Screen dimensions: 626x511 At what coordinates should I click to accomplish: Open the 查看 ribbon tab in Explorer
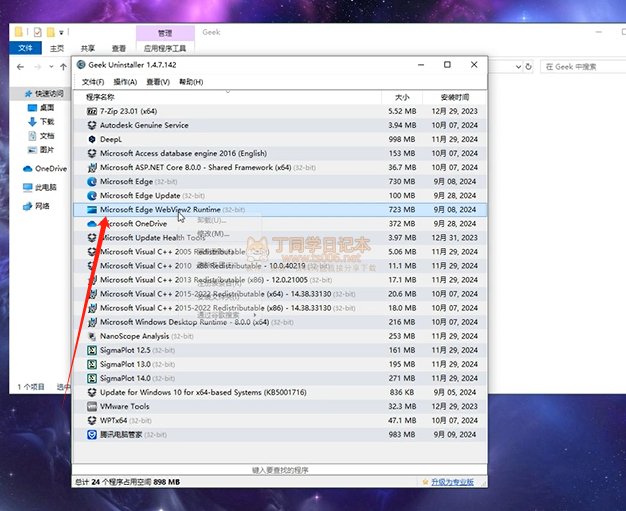(119, 48)
